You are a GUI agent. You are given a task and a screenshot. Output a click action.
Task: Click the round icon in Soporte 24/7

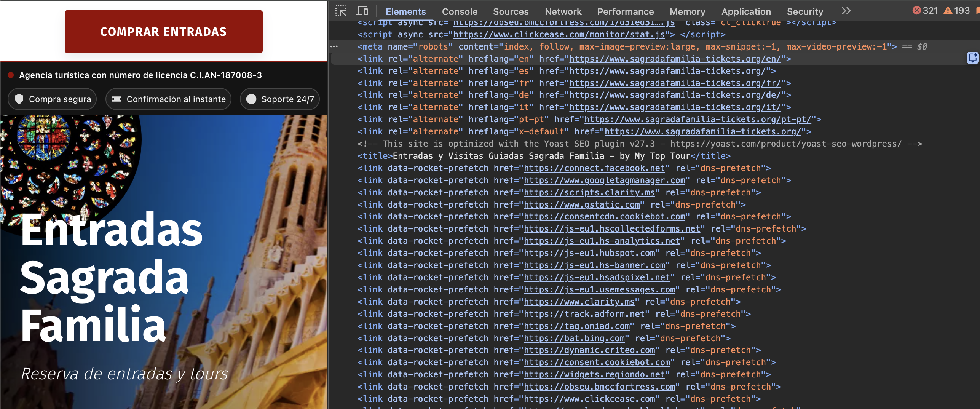point(251,99)
